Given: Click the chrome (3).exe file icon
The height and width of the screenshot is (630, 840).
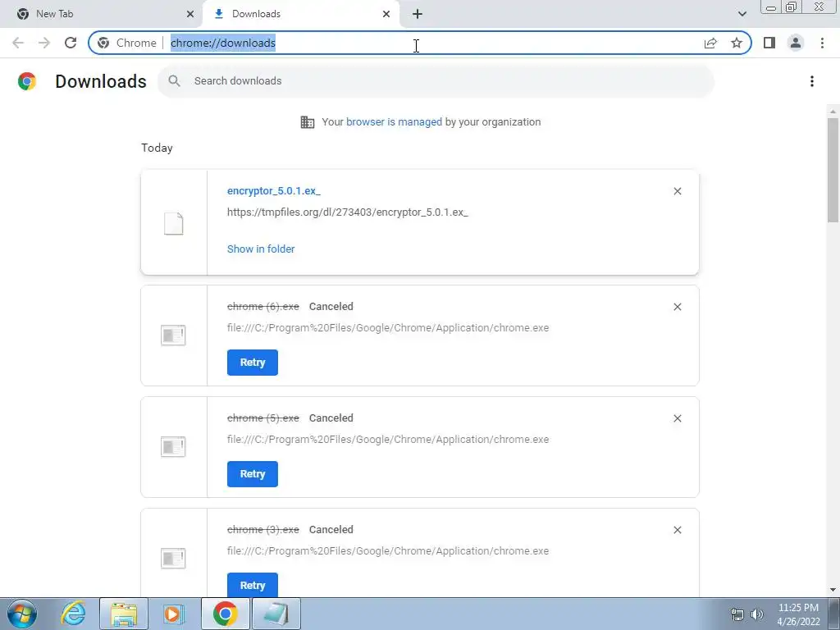Looking at the screenshot, I should [x=173, y=558].
